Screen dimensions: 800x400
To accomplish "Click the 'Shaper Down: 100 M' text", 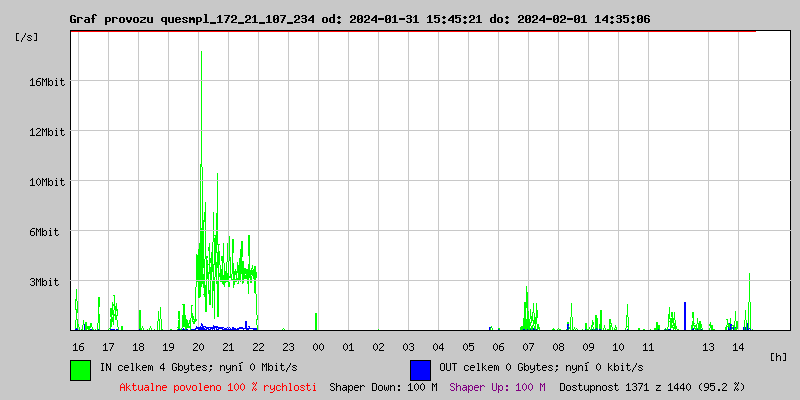I will click(x=383, y=387).
